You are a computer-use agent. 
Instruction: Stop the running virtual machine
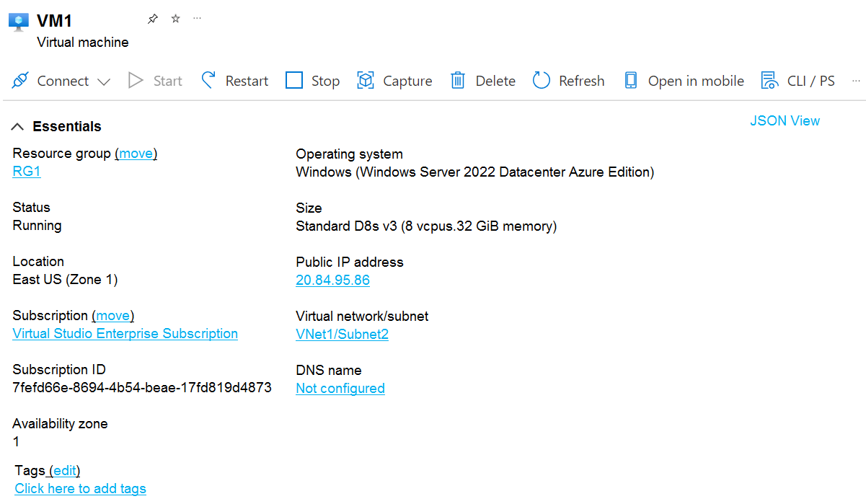tap(312, 81)
